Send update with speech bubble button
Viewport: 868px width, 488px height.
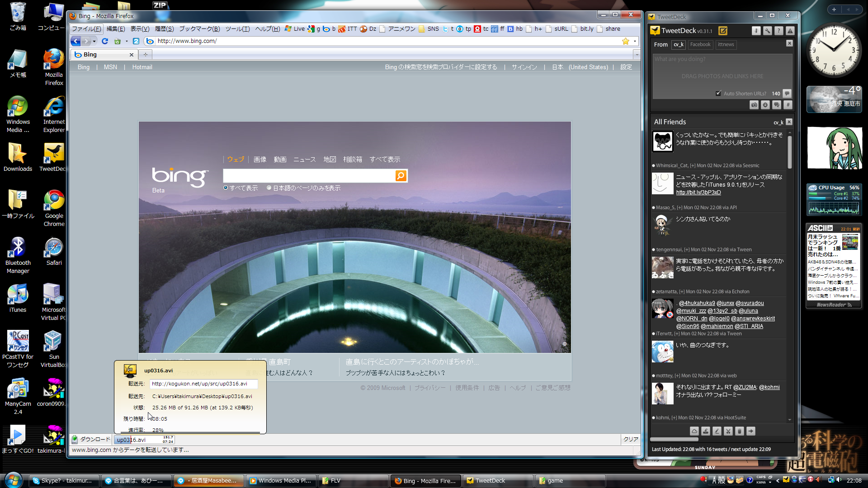pyautogui.click(x=787, y=94)
